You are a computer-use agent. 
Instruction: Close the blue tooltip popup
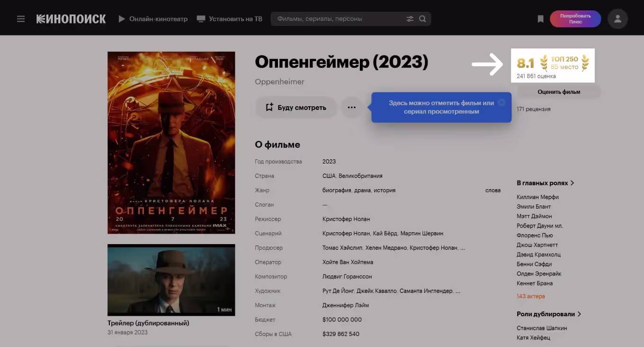tap(501, 102)
